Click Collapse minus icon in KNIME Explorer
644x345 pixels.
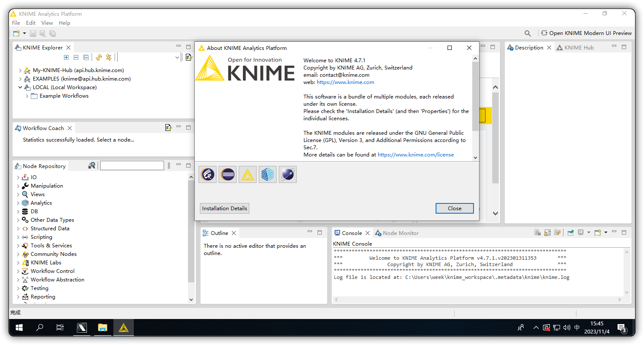tap(76, 57)
